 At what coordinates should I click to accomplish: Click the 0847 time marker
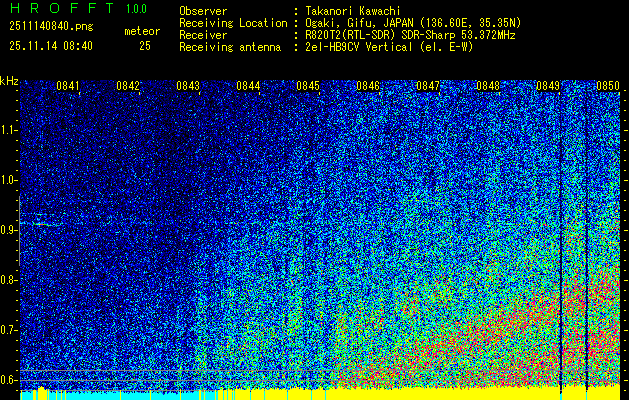[428, 86]
